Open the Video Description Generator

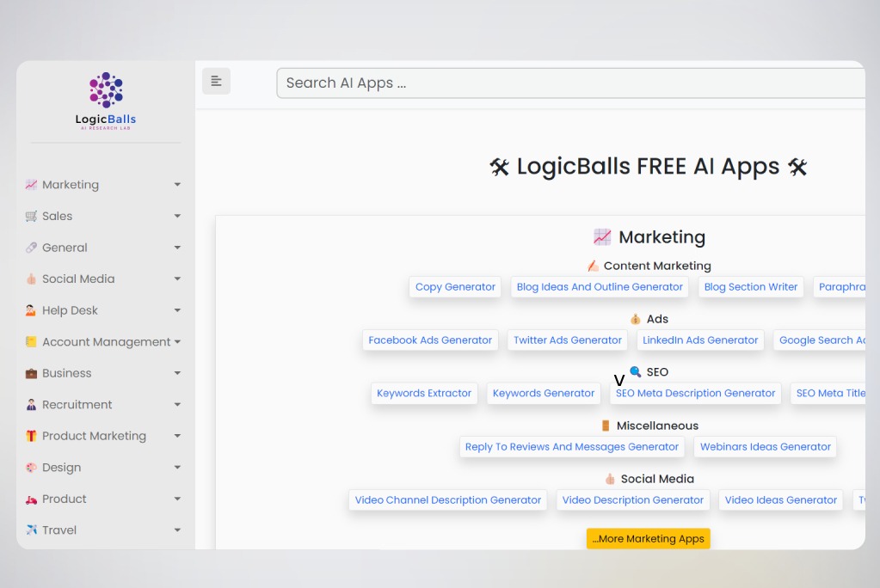633,500
